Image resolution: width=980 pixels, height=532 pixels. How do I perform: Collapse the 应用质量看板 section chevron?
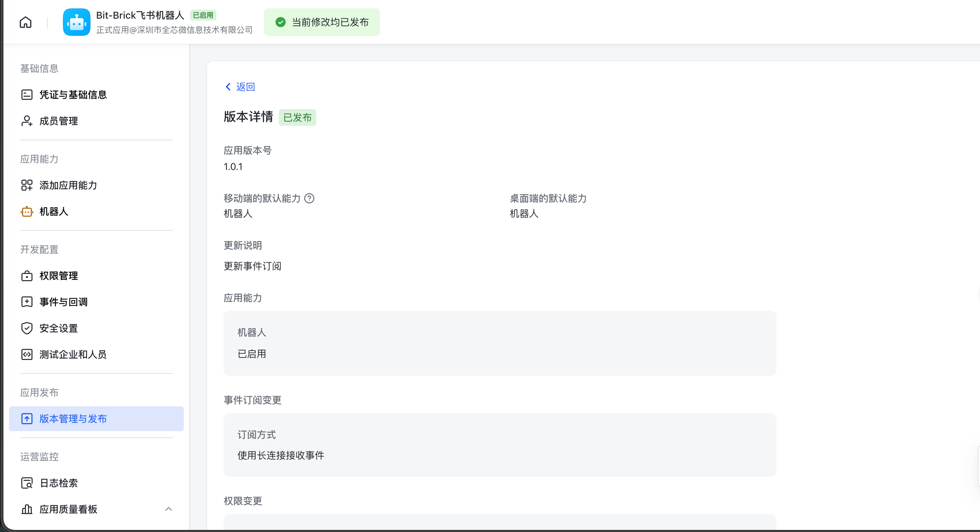(169, 509)
